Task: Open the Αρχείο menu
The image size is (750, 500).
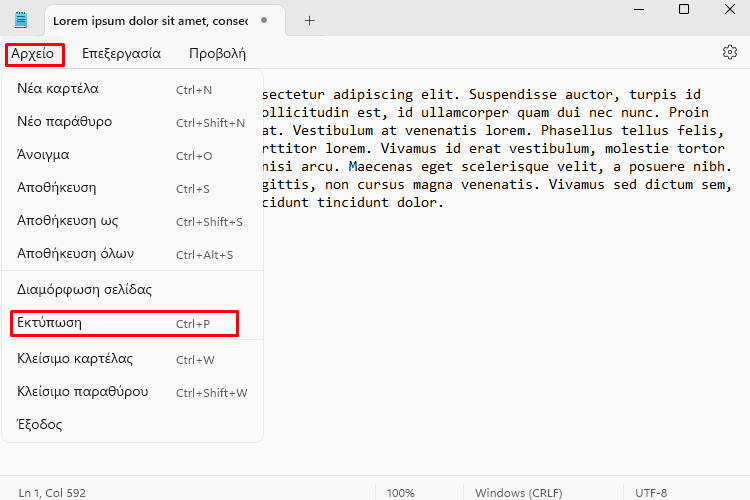Action: click(x=34, y=54)
